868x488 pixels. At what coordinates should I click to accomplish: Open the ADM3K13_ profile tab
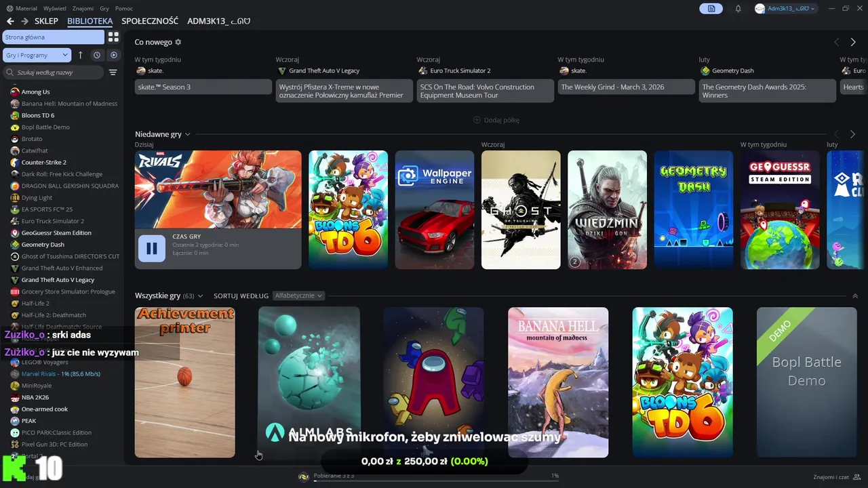click(x=219, y=21)
